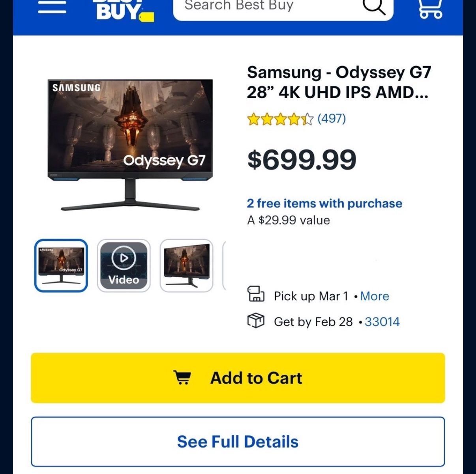Open the shopping cart icon
This screenshot has height=474, width=476.
click(430, 8)
